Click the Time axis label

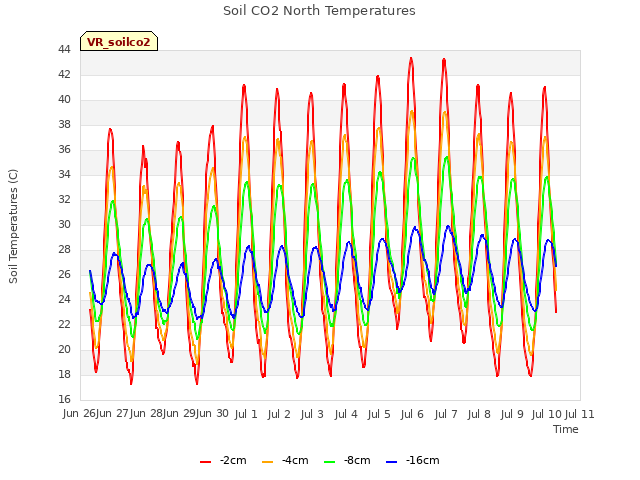pos(566,429)
